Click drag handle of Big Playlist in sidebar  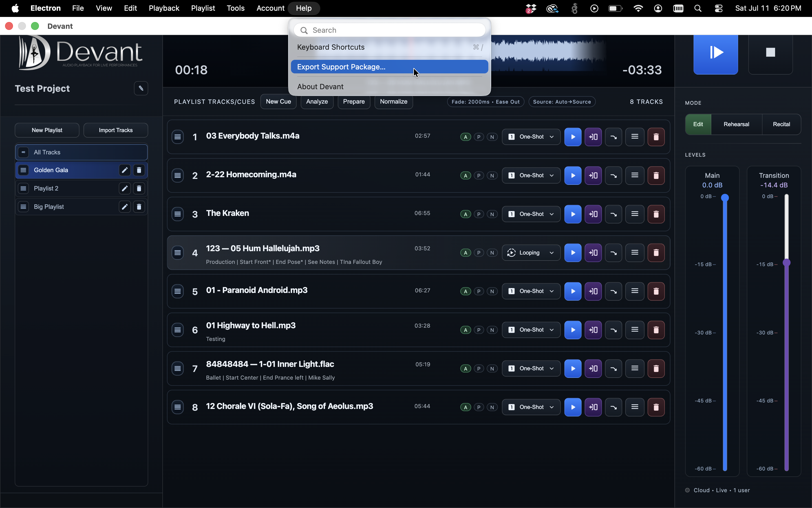[23, 207]
